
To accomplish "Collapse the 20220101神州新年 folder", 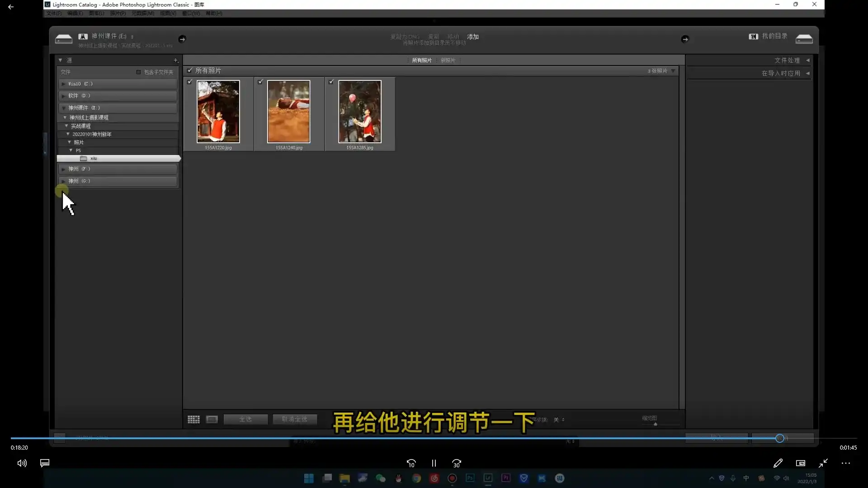I will [x=68, y=134].
